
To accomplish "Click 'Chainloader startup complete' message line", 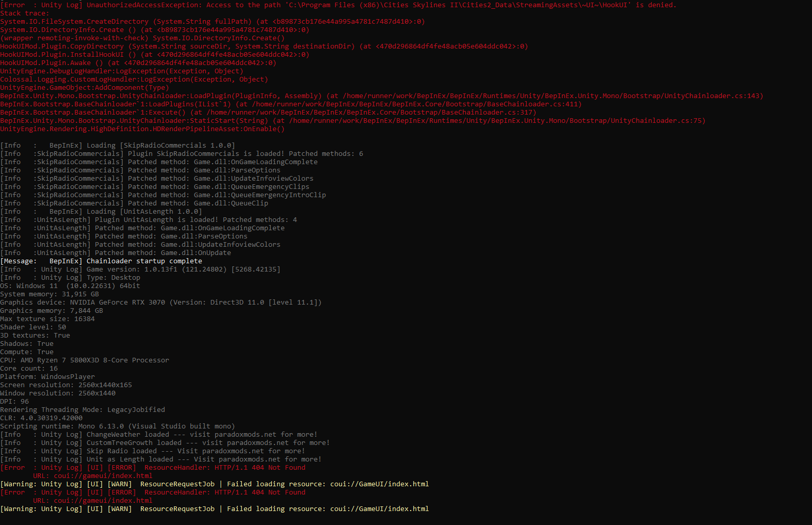I will tap(101, 261).
